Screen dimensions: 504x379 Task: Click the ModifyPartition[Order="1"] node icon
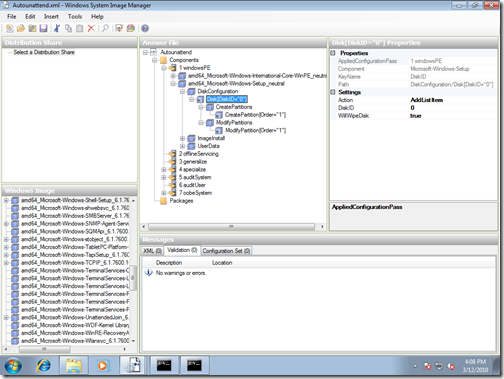[219, 131]
